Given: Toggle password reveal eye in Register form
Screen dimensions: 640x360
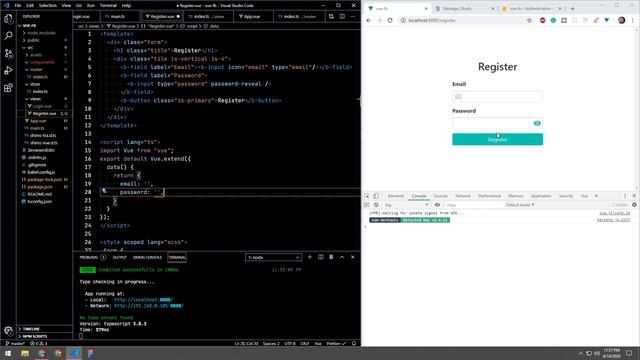Looking at the screenshot, I should pyautogui.click(x=537, y=123).
